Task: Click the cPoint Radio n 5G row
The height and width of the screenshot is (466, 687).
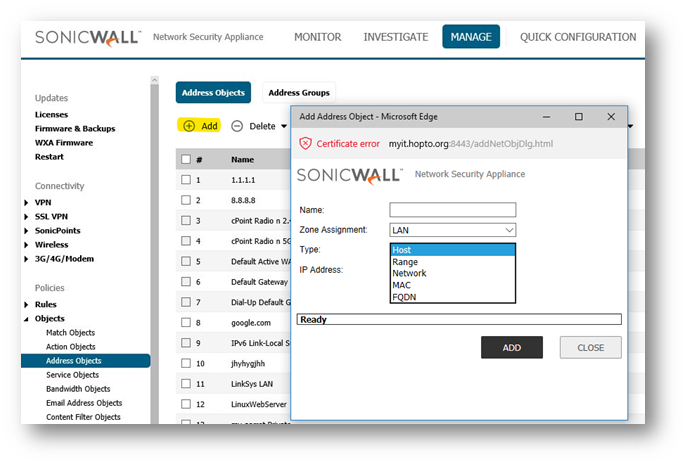Action: pos(260,241)
